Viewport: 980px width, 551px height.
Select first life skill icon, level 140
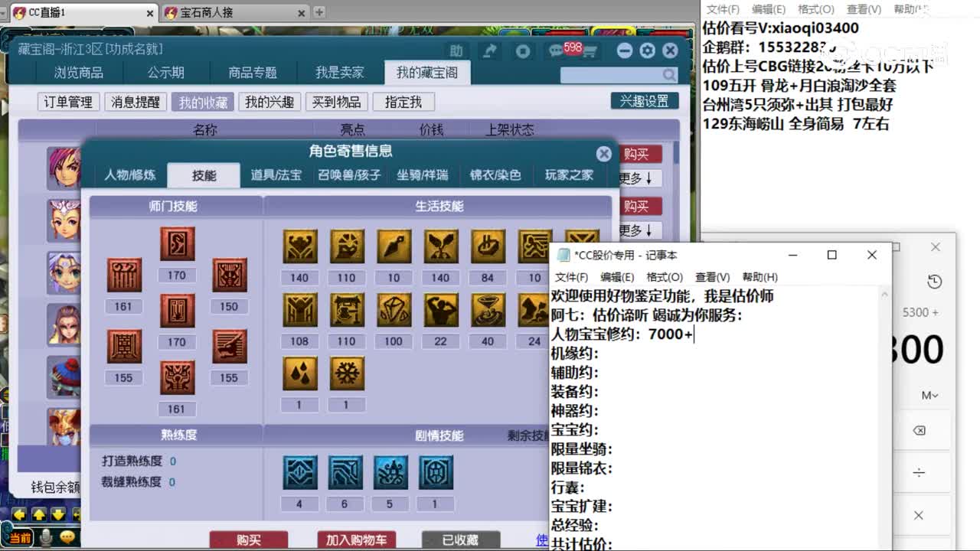click(x=299, y=246)
